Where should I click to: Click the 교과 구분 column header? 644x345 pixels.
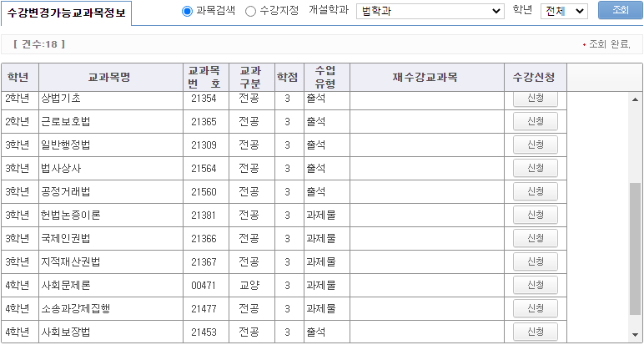[x=251, y=78]
